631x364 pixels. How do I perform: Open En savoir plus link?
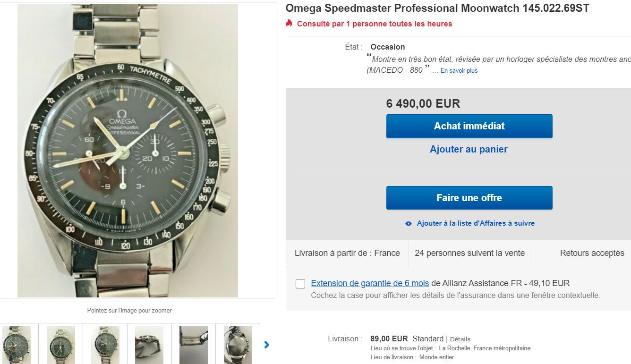click(x=459, y=71)
